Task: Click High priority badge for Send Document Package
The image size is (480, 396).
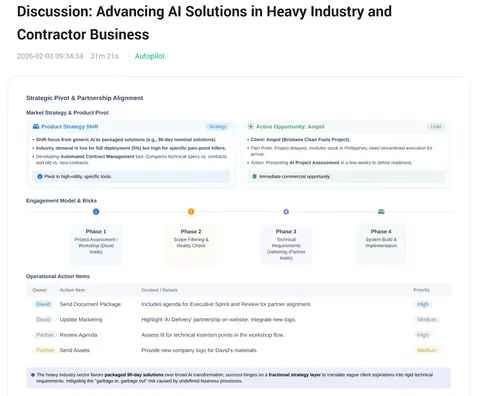Action: 423,304
